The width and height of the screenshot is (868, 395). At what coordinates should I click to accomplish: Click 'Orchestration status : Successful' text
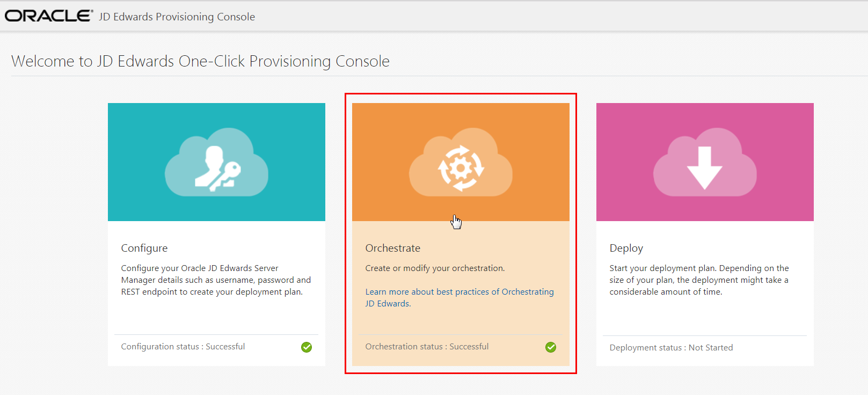click(x=427, y=347)
